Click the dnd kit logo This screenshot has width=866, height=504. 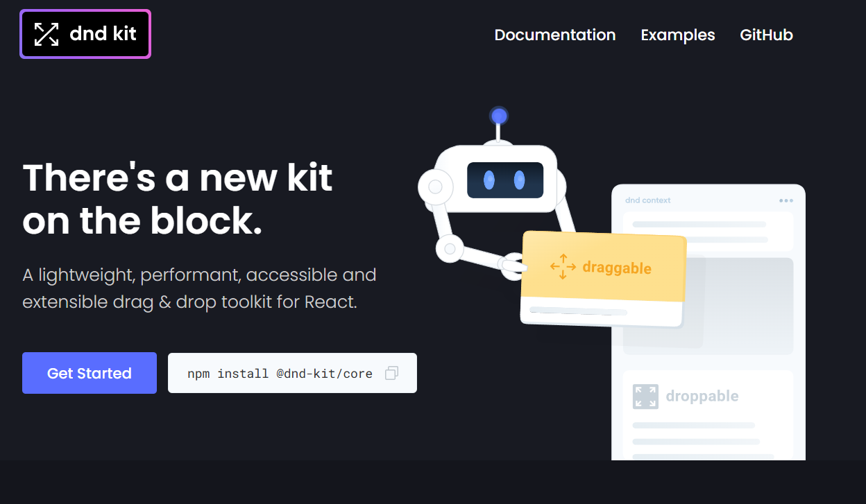[85, 34]
